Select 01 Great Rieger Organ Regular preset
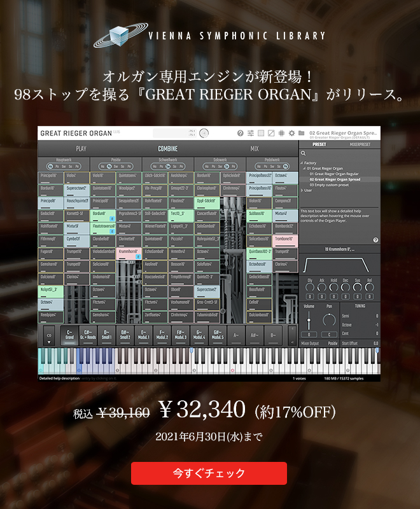This screenshot has width=420, height=509. (334, 174)
